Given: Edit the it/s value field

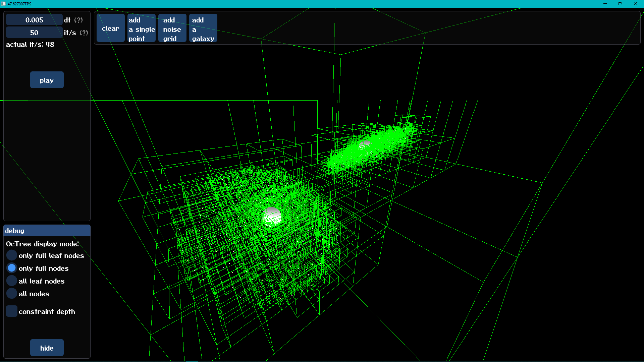Looking at the screenshot, I should pos(34,33).
